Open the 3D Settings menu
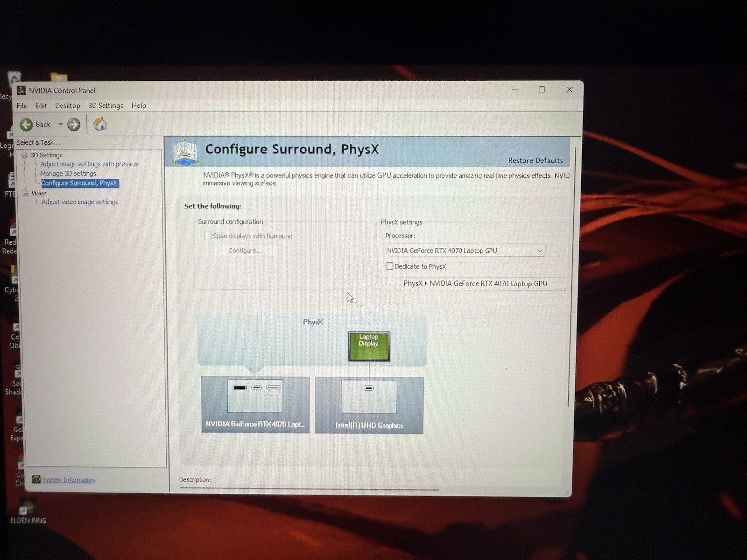747x560 pixels. (106, 105)
